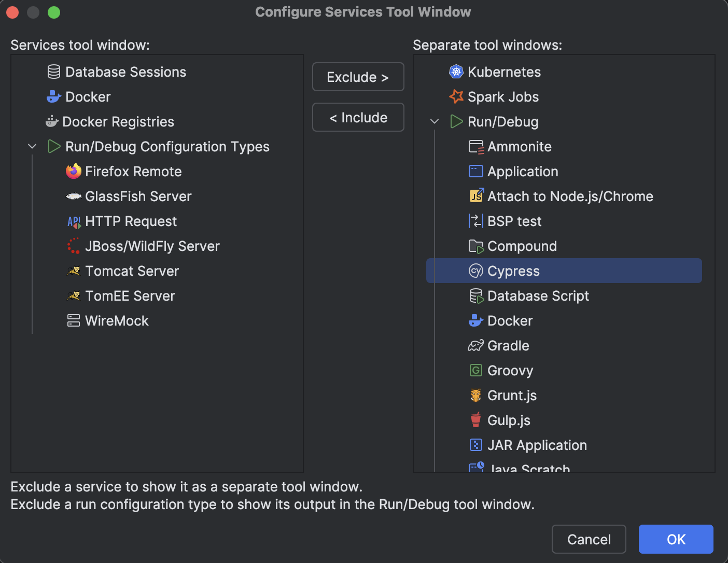Image resolution: width=728 pixels, height=563 pixels.
Task: Select the WireMock entry
Action: pos(116,320)
